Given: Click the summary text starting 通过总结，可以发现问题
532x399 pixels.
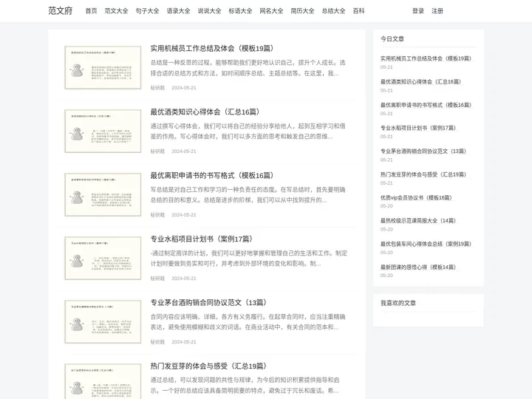Looking at the screenshot, I should 245,385.
